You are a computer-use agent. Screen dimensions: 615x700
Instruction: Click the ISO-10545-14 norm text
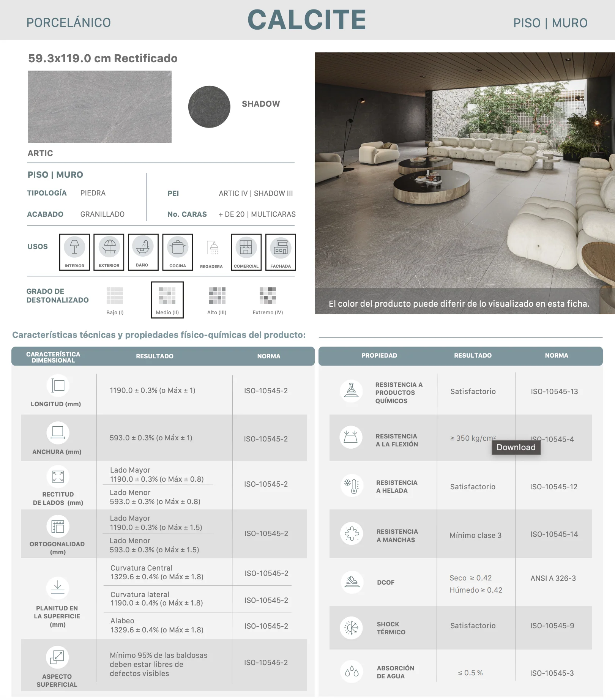(554, 534)
